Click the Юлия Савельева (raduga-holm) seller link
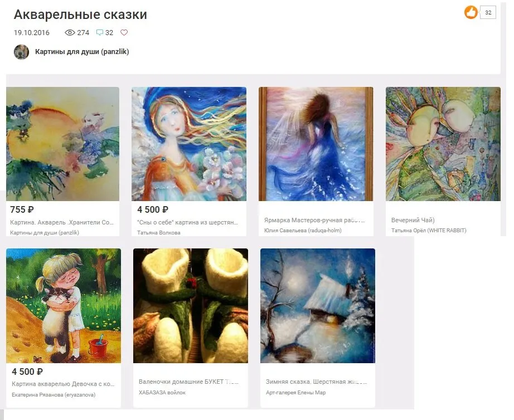The image size is (514, 420). pos(303,230)
